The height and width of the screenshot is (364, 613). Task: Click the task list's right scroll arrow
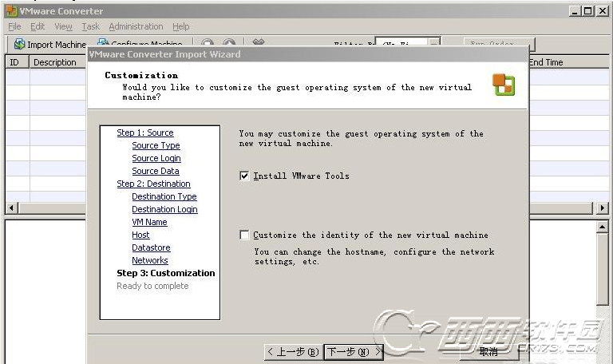tap(602, 208)
